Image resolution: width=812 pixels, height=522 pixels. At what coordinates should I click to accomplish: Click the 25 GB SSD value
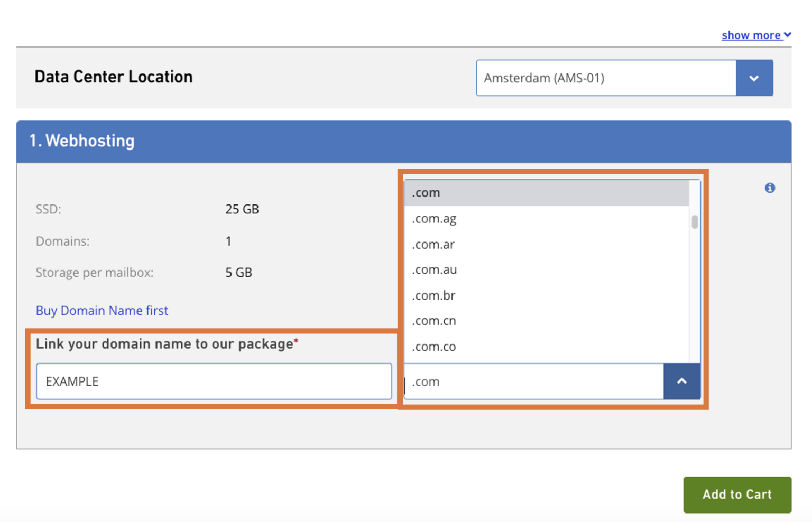tap(242, 209)
